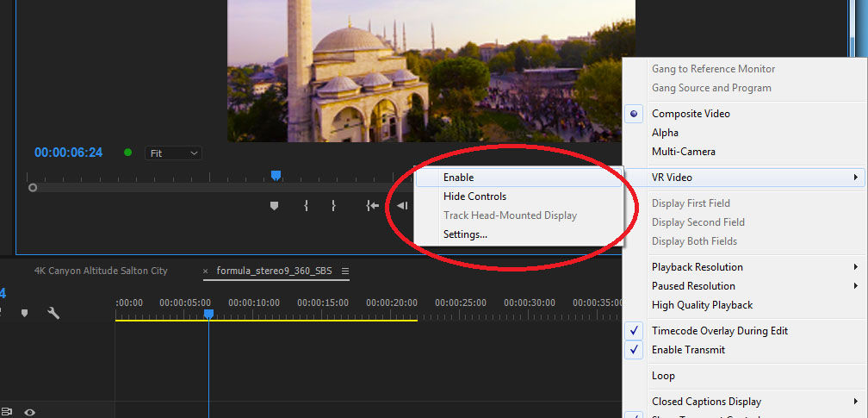The width and height of the screenshot is (868, 418).
Task: Open timeline wrench display settings
Action: (x=53, y=313)
